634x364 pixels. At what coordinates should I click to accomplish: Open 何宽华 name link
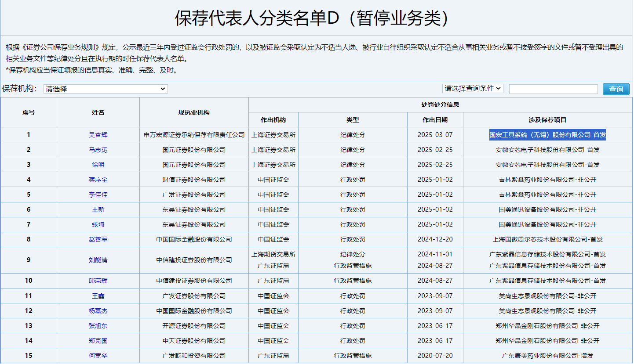[98, 356]
